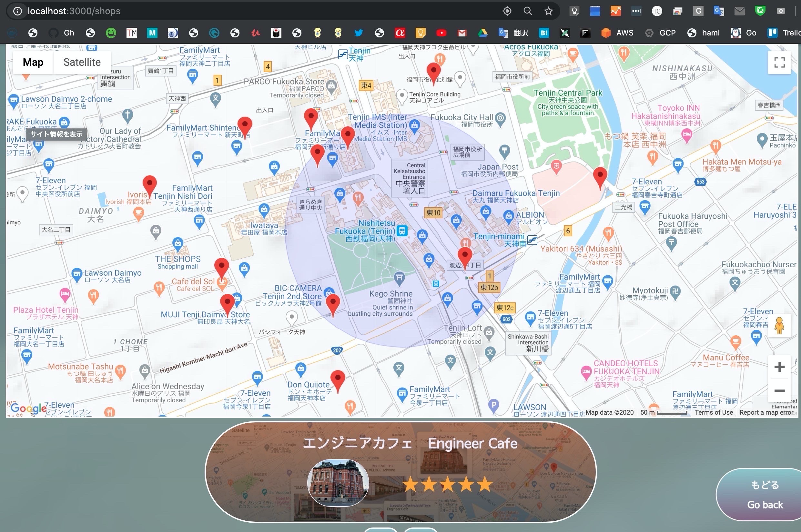The height and width of the screenshot is (532, 801).
Task: Click the browser zoom magnifier icon
Action: (528, 11)
